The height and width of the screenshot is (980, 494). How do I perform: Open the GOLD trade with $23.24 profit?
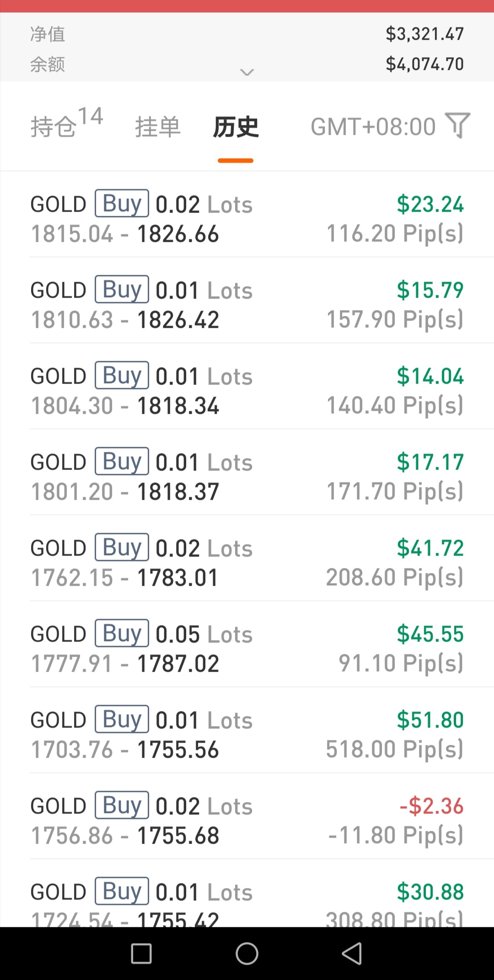(247, 219)
